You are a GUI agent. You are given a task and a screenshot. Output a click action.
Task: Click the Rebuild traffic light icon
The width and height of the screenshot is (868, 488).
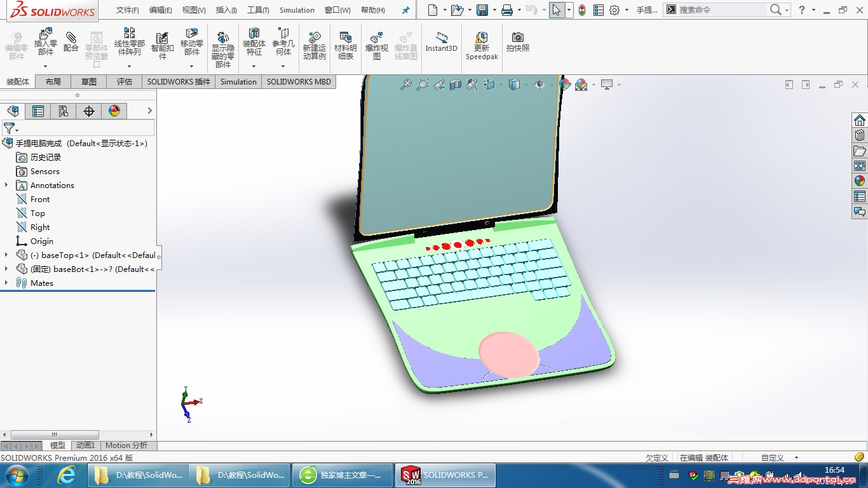click(581, 10)
